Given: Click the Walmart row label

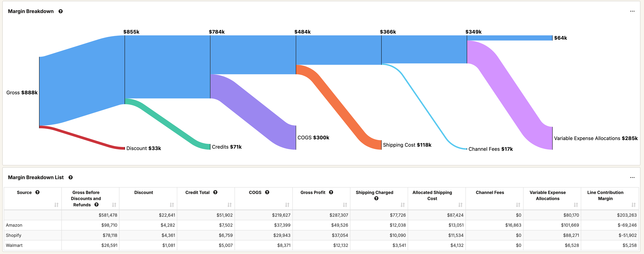Looking at the screenshot, I should tap(14, 245).
